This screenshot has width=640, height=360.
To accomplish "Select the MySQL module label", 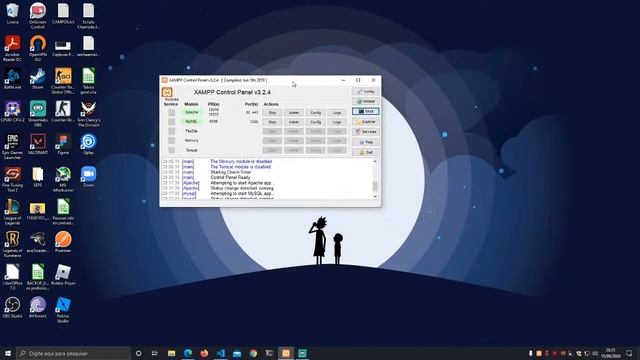I will [x=191, y=121].
